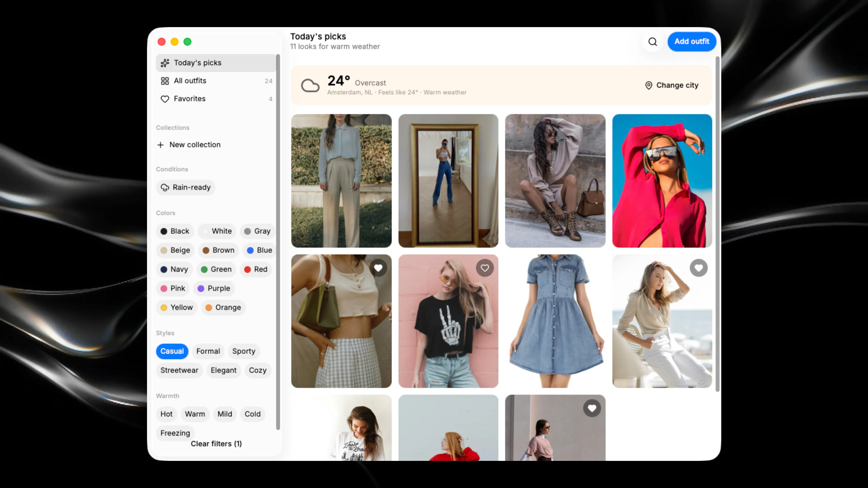This screenshot has height=488, width=868.
Task: Filter outfits by Orange color
Action: (223, 308)
